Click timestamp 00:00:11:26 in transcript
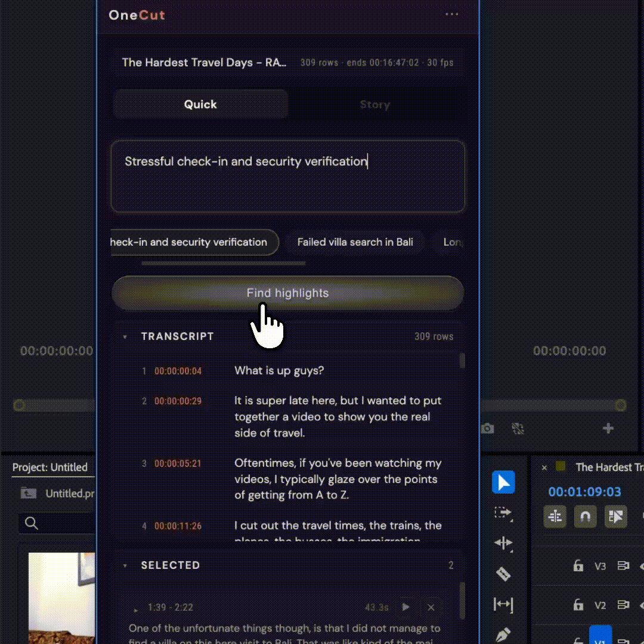The width and height of the screenshot is (644, 644). coord(178,526)
